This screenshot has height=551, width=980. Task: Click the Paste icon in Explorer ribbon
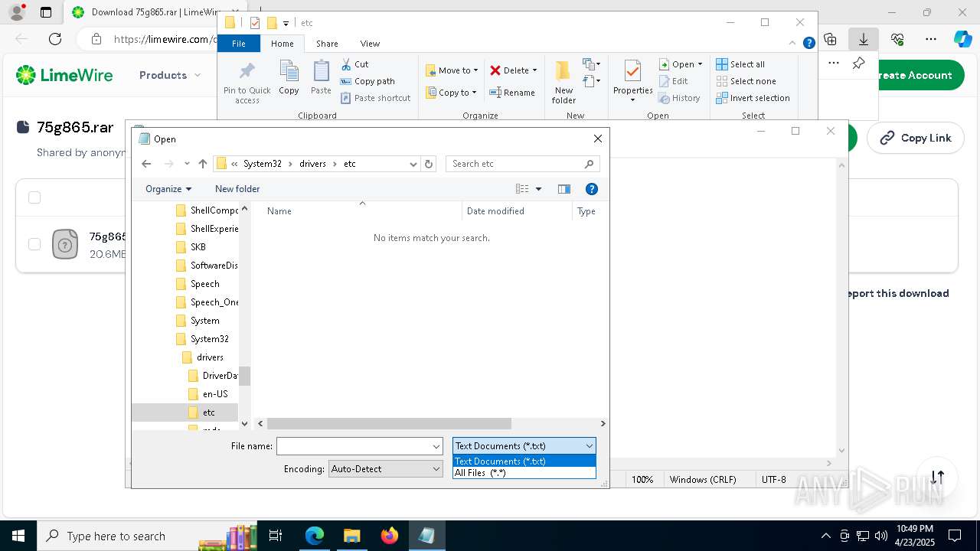321,72
